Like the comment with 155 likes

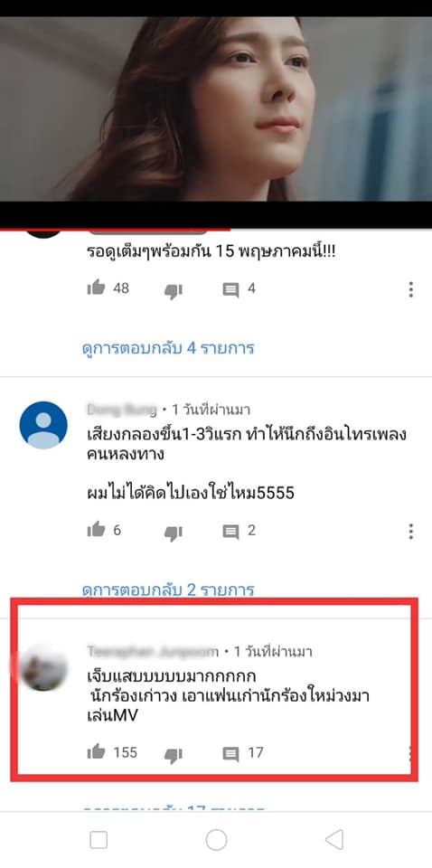(96, 751)
